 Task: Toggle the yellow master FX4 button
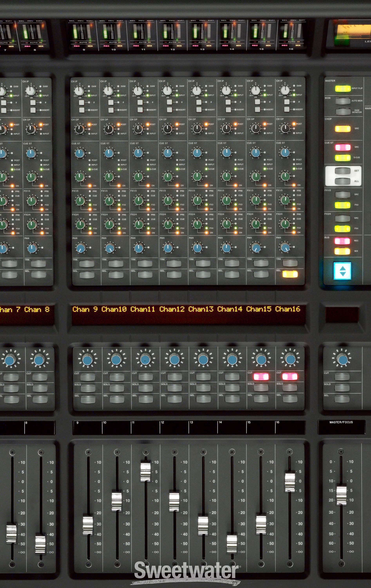point(343,229)
